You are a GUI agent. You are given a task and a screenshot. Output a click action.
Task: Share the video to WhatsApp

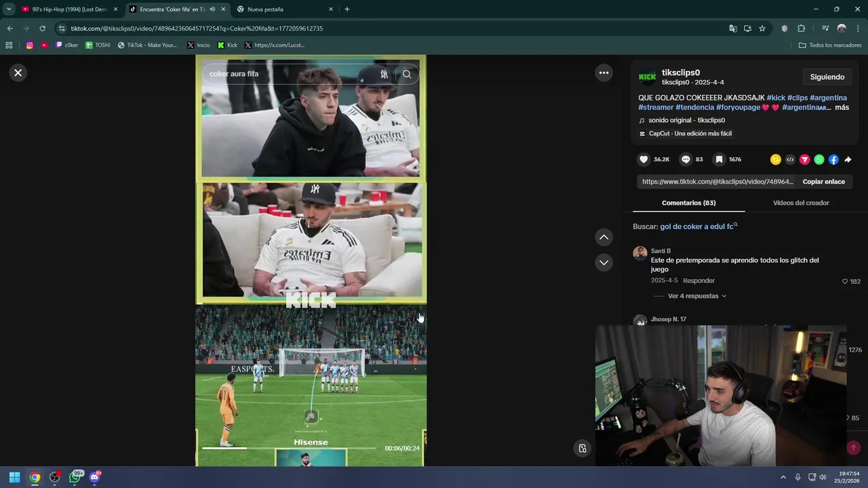point(819,159)
